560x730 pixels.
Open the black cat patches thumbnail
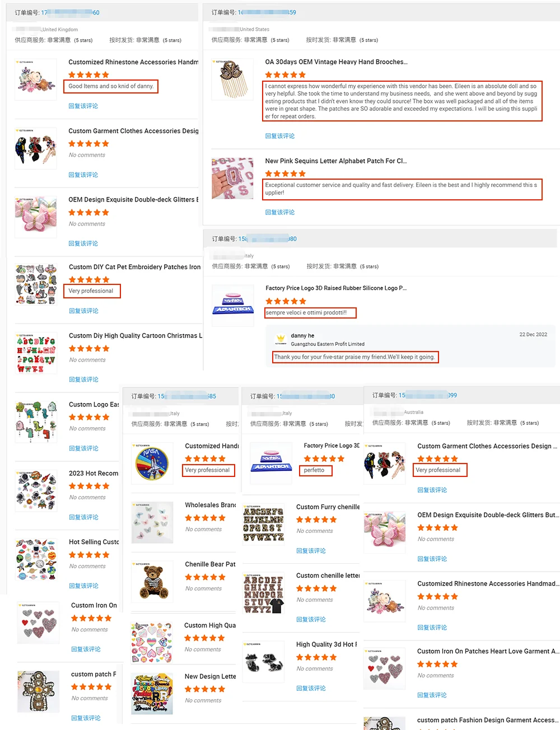pos(263,662)
